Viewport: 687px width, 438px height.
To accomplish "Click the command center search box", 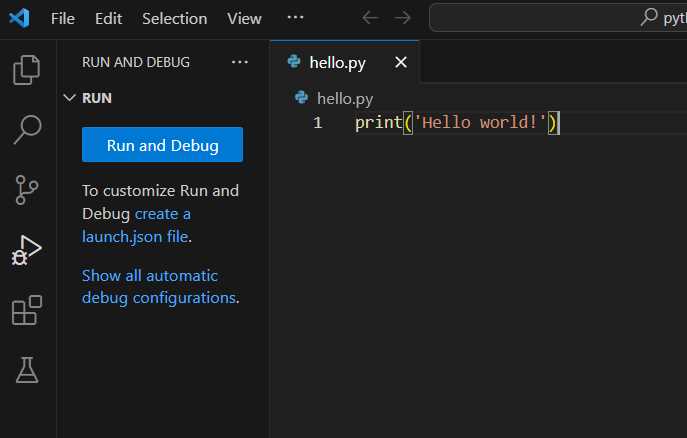I will click(x=558, y=18).
